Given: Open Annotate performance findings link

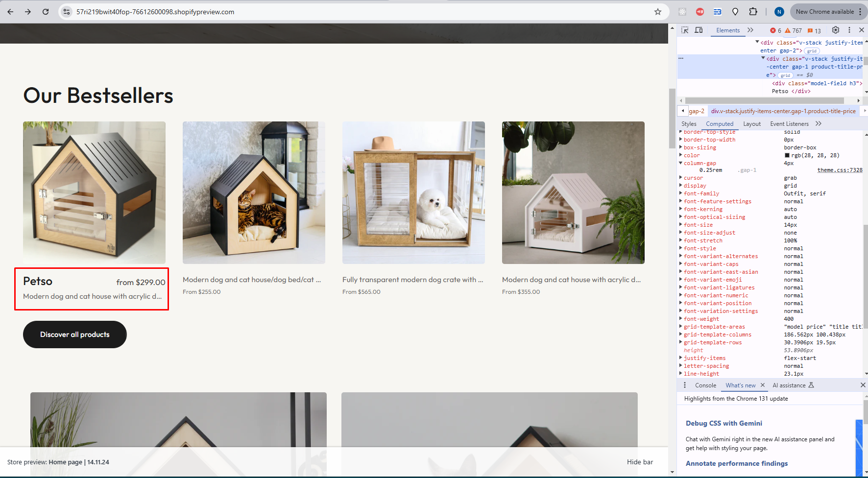Looking at the screenshot, I should (736, 463).
